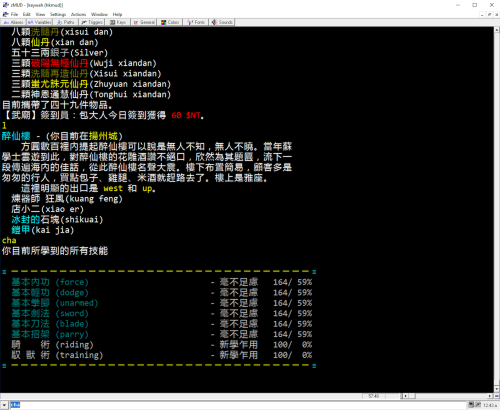Click the '(parry)' skill row
Screen dimensions: 500x410
point(162,334)
